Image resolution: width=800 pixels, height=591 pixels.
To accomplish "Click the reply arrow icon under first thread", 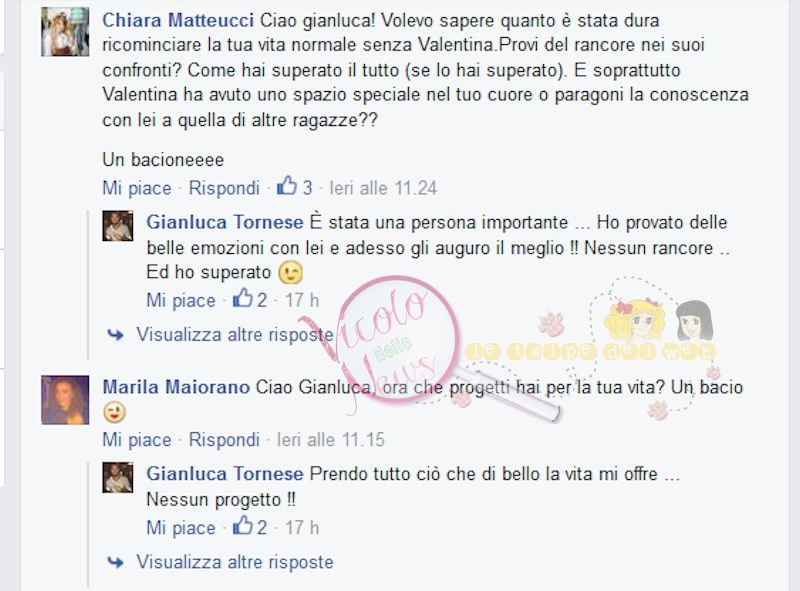I will click(x=115, y=335).
